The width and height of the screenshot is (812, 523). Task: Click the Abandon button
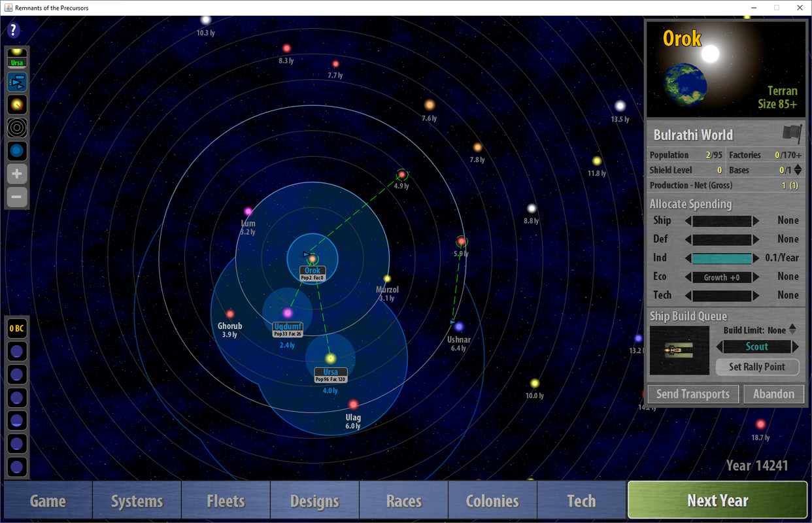click(773, 394)
